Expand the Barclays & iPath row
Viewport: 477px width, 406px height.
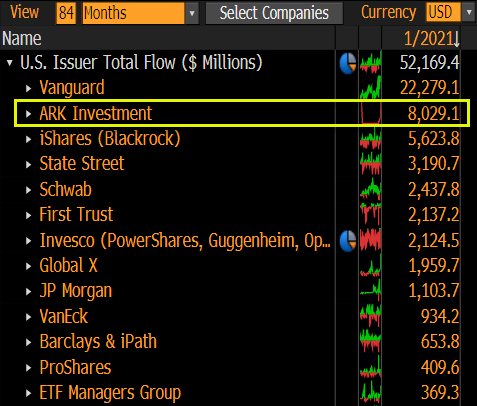29,342
